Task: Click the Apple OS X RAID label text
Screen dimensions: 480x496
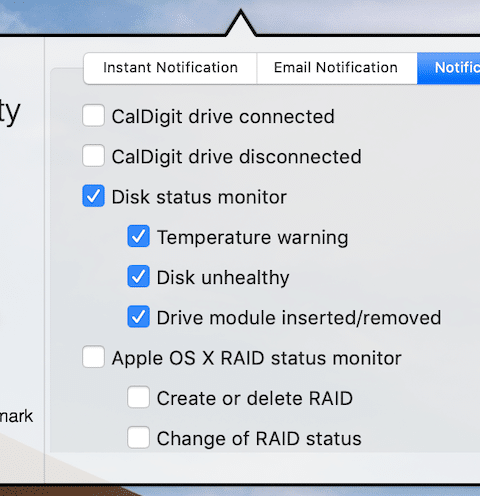Action: 257,359
